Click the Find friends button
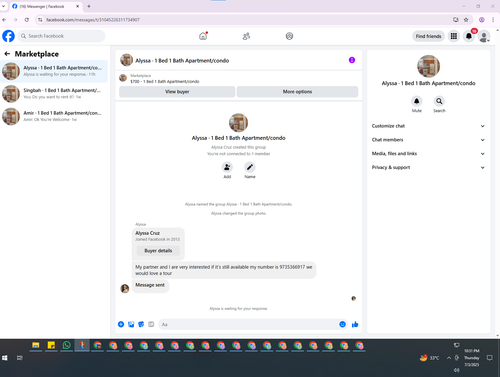 click(x=428, y=36)
